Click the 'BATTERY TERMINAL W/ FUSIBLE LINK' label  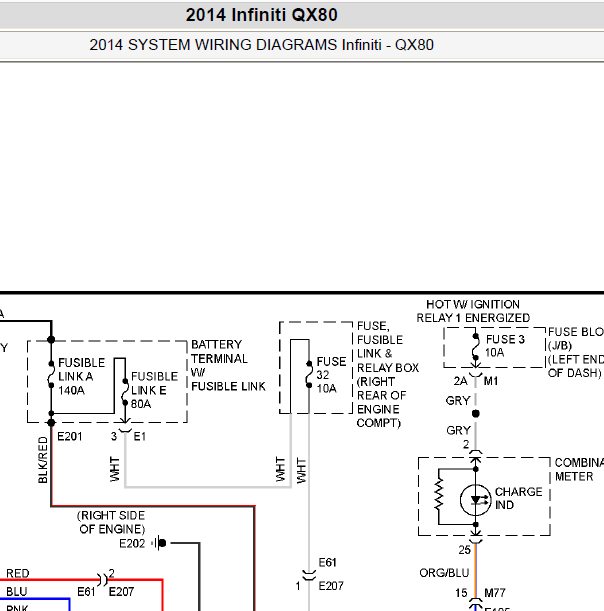pos(228,366)
